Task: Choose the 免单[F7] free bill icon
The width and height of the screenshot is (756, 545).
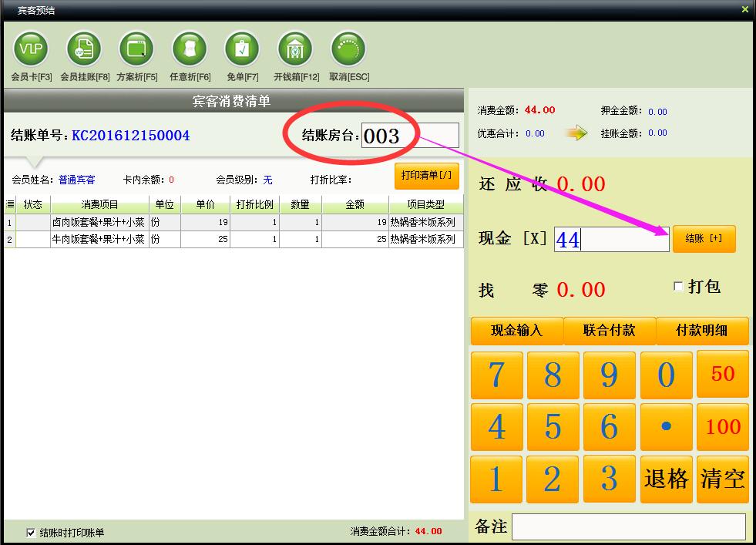Action: click(242, 50)
